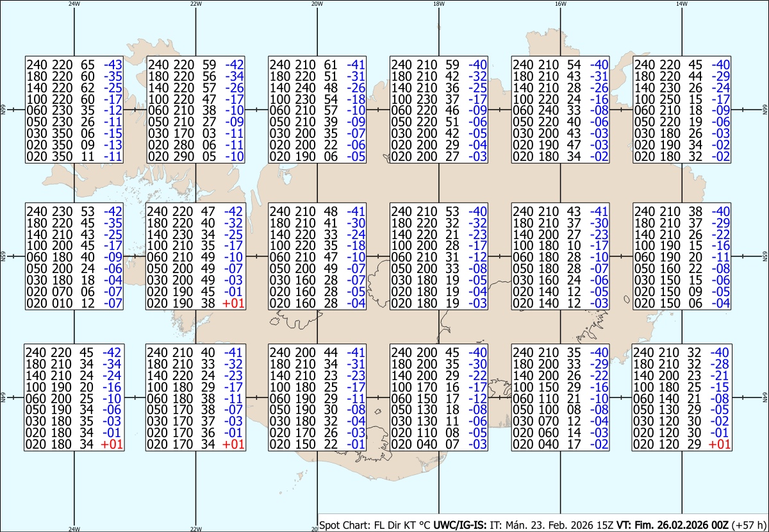
Task: Select the row "240 200 45 -40"
Action: tap(440, 352)
